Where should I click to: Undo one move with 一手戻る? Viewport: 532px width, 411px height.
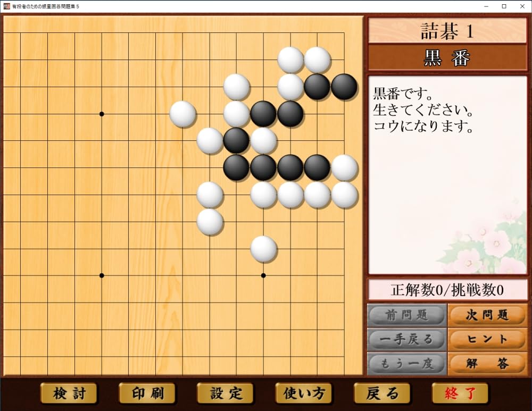click(407, 339)
